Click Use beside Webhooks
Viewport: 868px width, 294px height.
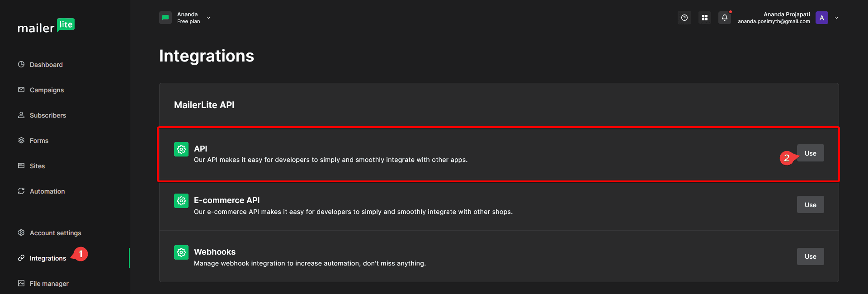(810, 256)
